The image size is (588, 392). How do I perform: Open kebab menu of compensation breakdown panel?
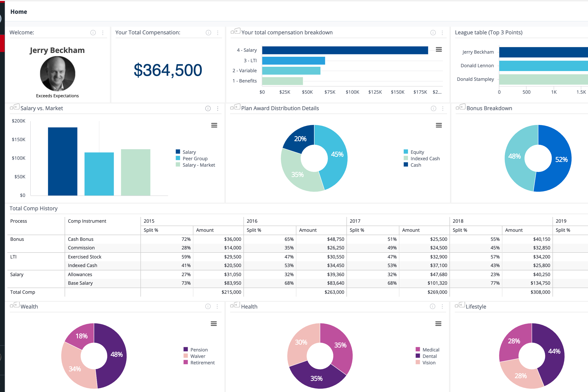(442, 33)
